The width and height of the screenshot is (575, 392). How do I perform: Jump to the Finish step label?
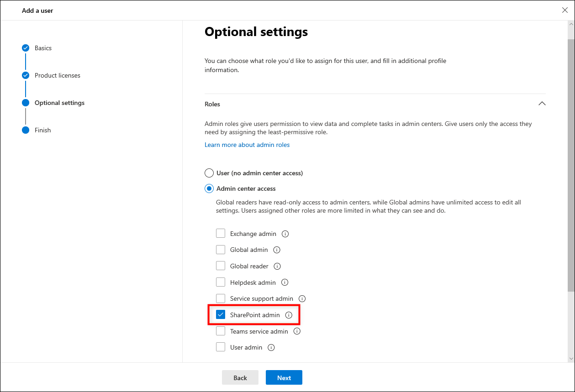42,130
